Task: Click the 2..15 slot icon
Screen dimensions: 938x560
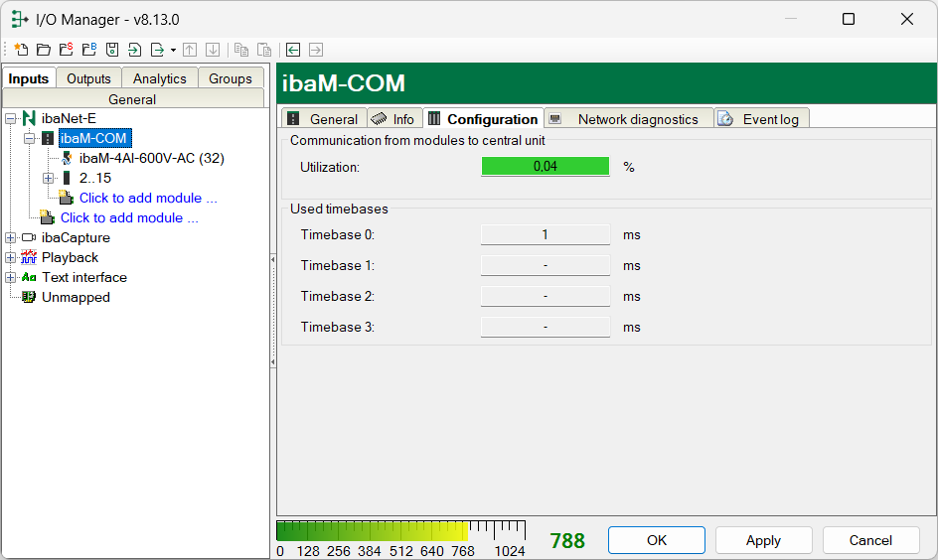Action: tap(67, 178)
